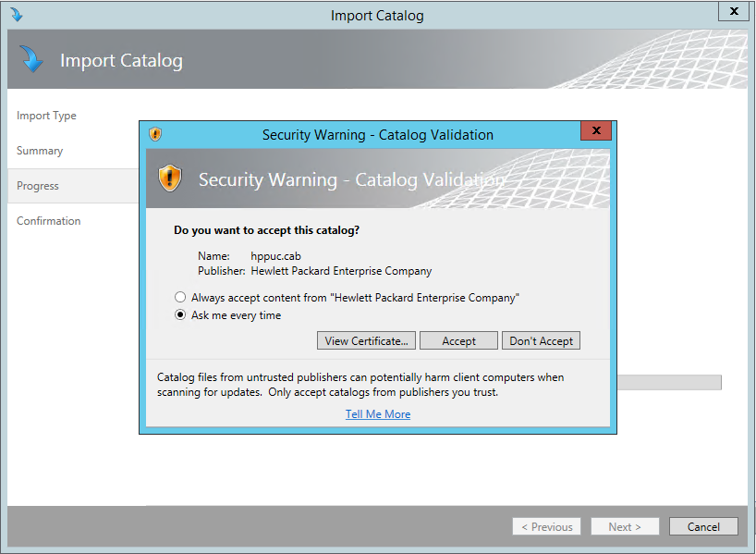Select the highlighted Progress step

(37, 185)
